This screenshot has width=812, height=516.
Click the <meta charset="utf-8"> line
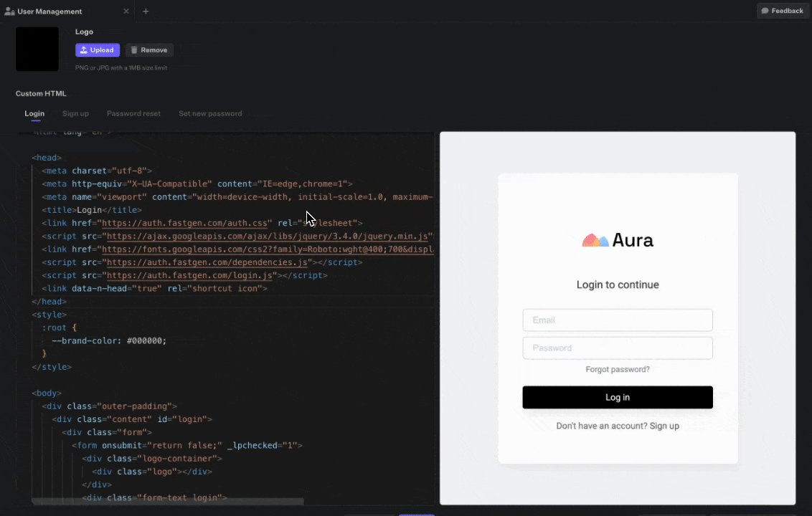tap(97, 171)
